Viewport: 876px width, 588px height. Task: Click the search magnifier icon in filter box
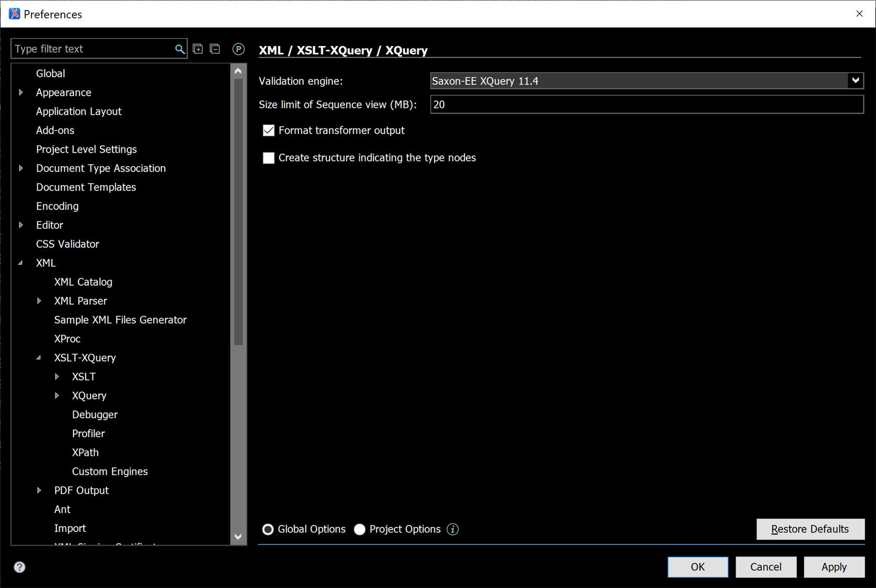pos(179,49)
